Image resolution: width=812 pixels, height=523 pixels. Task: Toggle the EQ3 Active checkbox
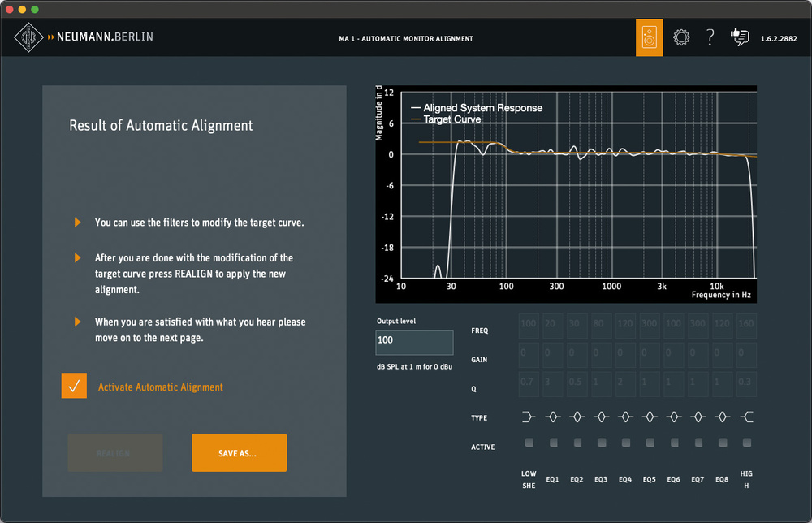coord(601,443)
